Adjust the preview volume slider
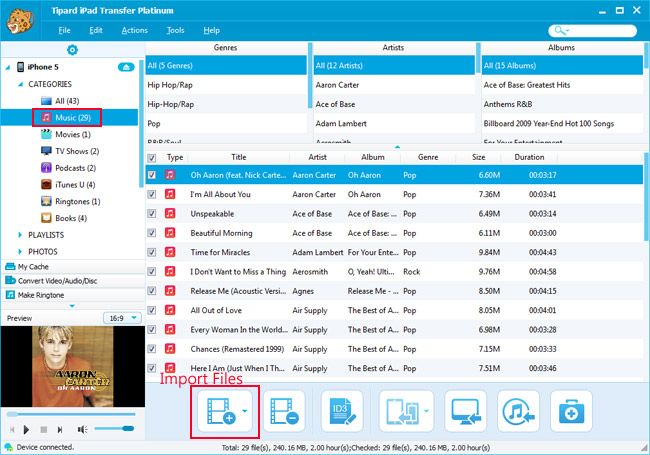The width and height of the screenshot is (650, 455). [x=114, y=428]
